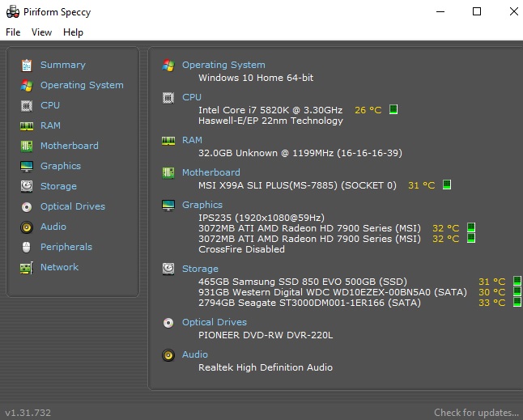Viewport: 523px width, 420px height.
Task: Open Graphics from the sidebar list
Action: 61,167
